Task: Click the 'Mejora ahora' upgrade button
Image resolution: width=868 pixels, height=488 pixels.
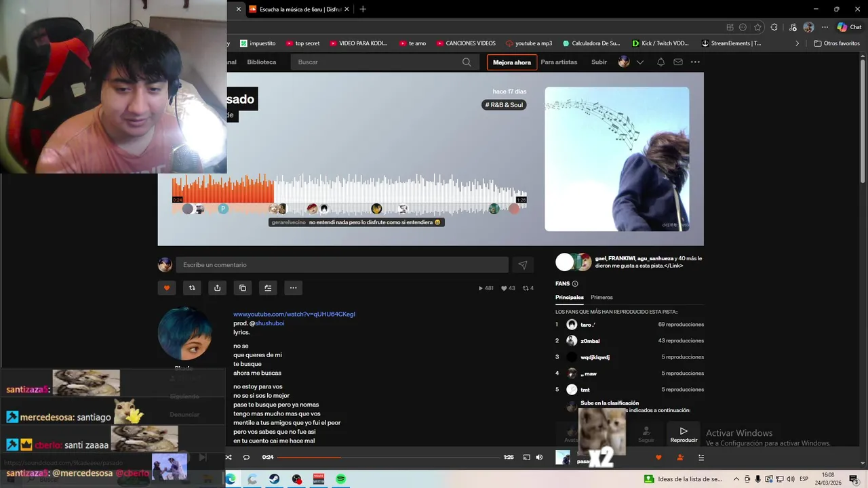Action: click(512, 62)
